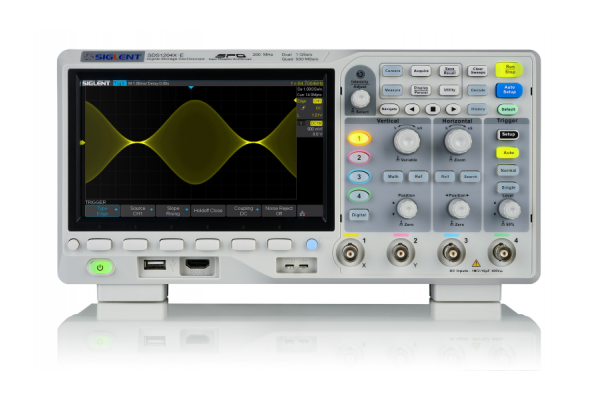Select the Normal trigger mode button
Screen dimensions: 600x400
point(508,170)
